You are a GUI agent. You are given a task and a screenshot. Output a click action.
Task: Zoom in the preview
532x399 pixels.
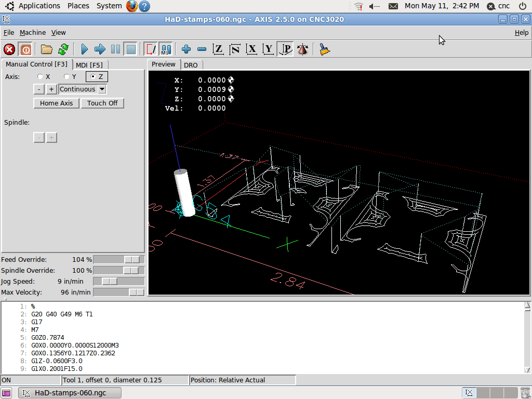(187, 49)
